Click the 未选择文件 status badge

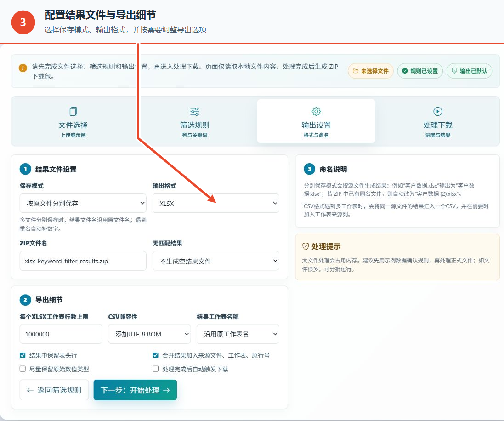pos(371,71)
